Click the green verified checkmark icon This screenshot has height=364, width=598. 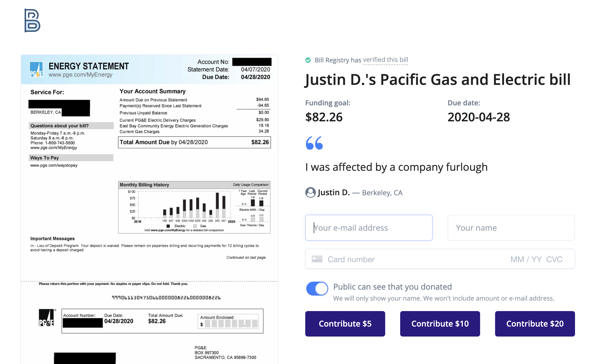[x=308, y=60]
